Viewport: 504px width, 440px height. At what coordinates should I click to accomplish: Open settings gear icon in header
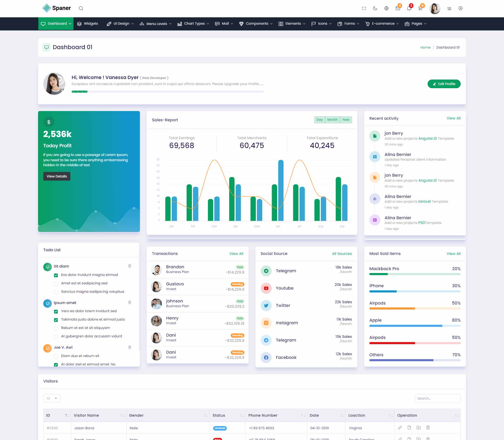point(460,8)
